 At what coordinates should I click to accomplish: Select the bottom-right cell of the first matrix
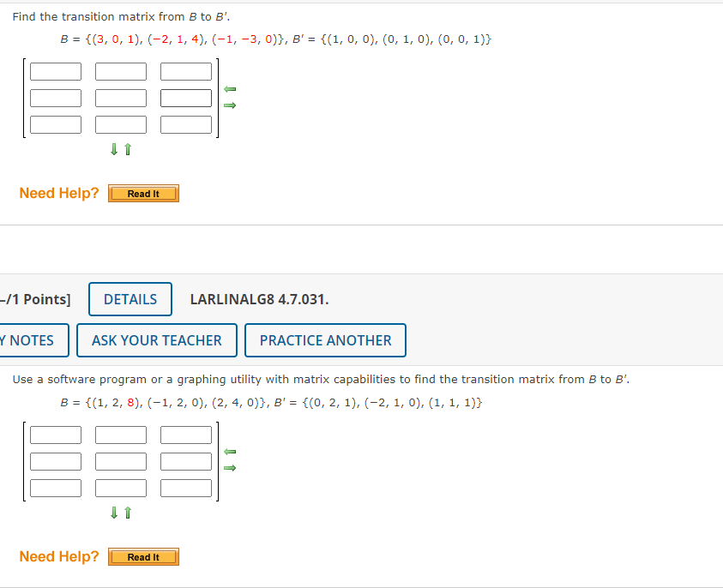pyautogui.click(x=185, y=124)
